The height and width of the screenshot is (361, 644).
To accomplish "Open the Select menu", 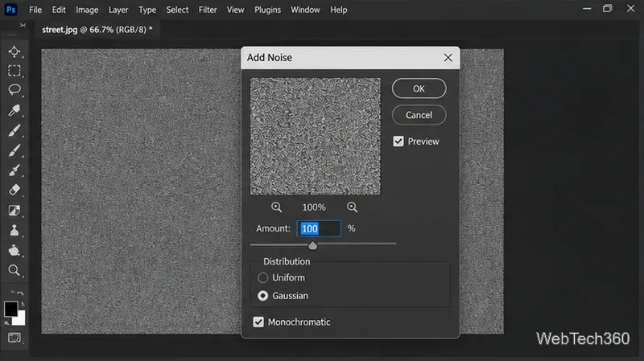I will tap(177, 10).
